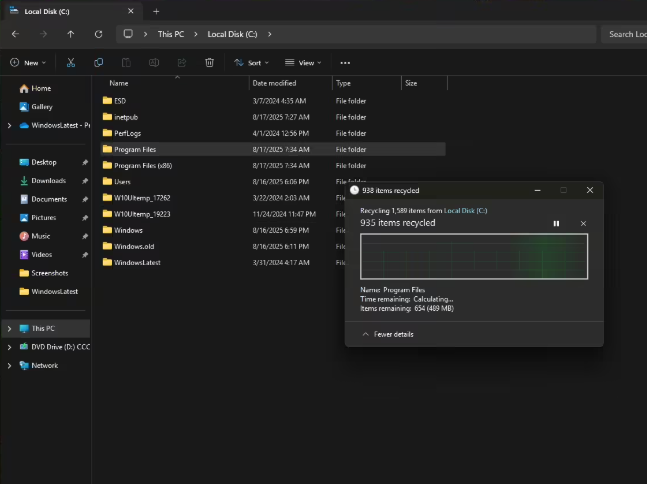Click the Date modified column header

point(274,83)
